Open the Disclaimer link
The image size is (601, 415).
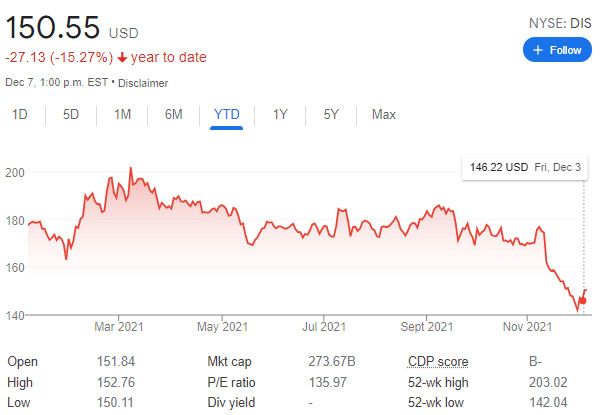click(143, 83)
